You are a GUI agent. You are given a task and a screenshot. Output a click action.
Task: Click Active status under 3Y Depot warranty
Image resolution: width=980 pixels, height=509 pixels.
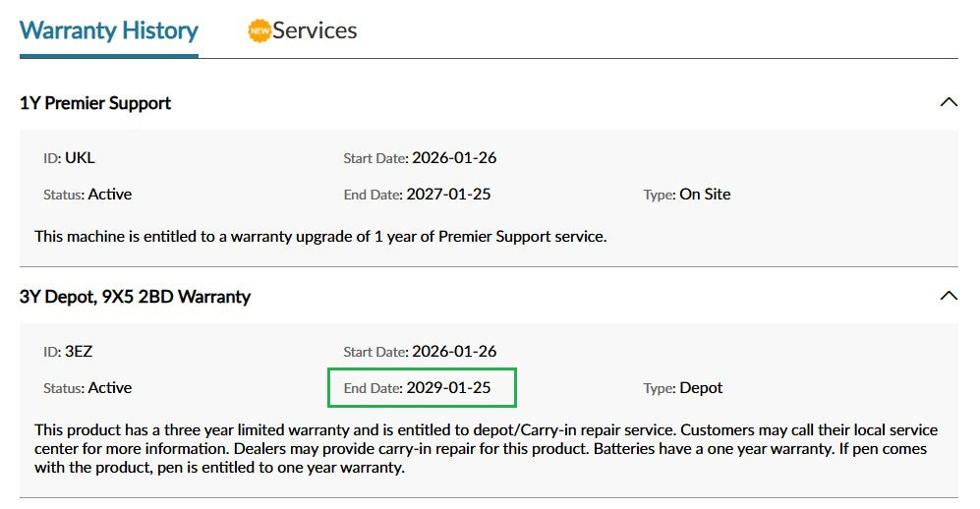click(x=110, y=388)
